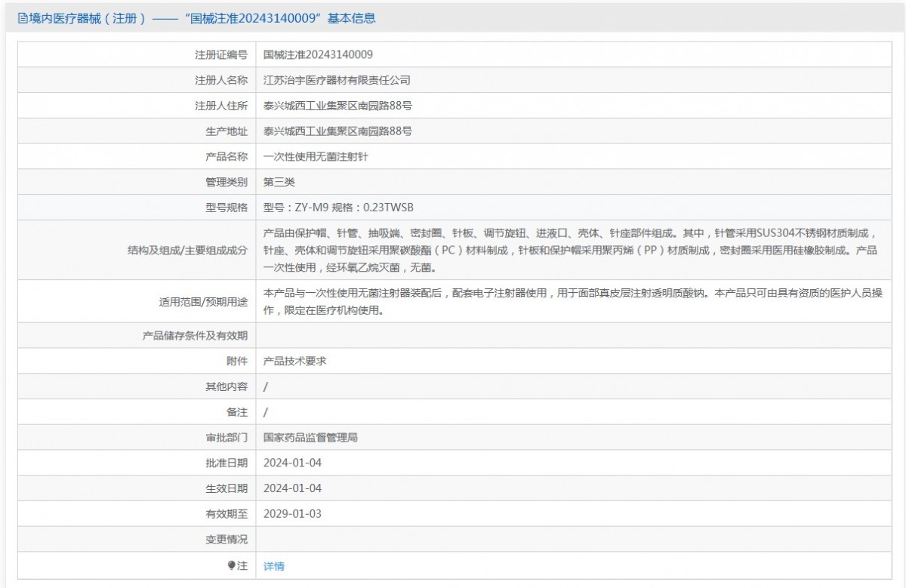Click the address value in 生产地址 row
Screen dimensions: 906x588
337,131
